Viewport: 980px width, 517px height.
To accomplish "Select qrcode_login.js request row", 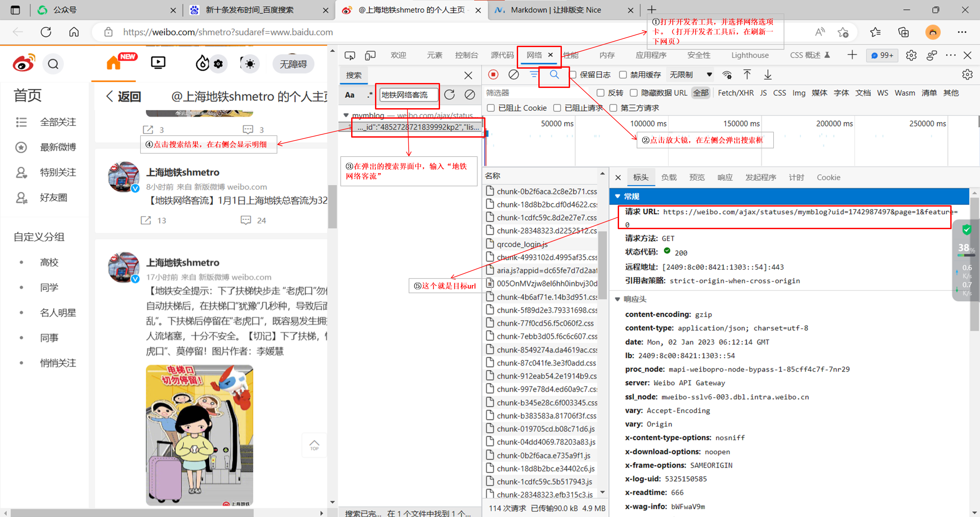I will tap(540, 244).
